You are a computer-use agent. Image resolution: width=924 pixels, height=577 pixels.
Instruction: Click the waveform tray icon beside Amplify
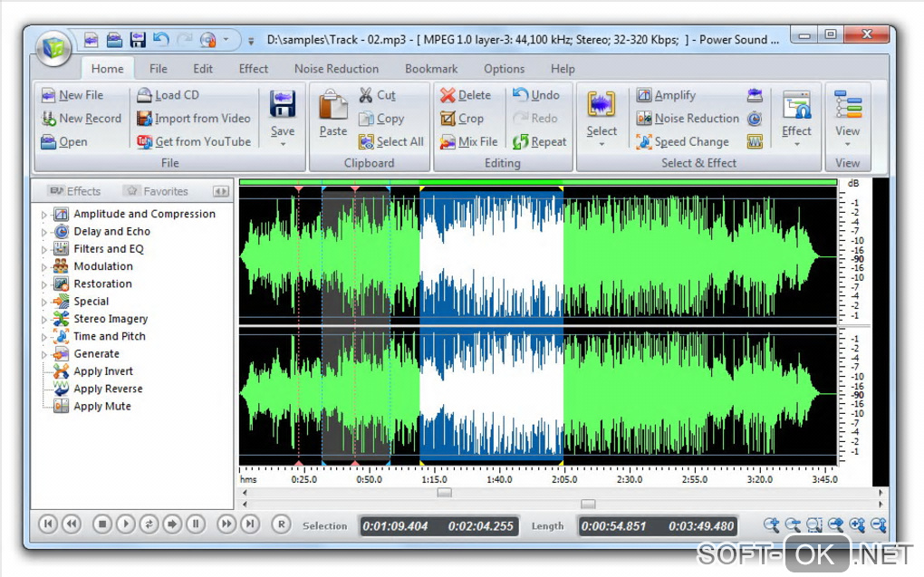(755, 95)
